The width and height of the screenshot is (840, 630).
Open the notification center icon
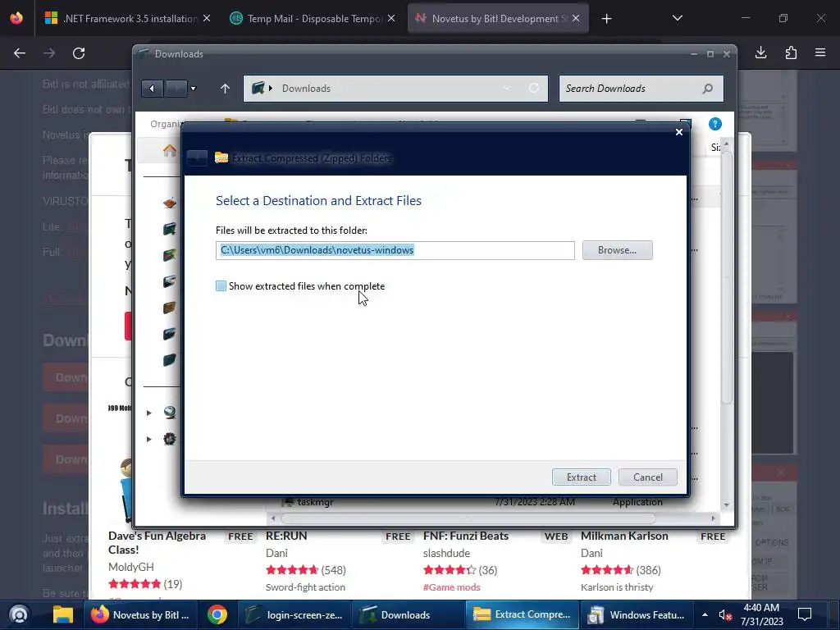(x=805, y=614)
